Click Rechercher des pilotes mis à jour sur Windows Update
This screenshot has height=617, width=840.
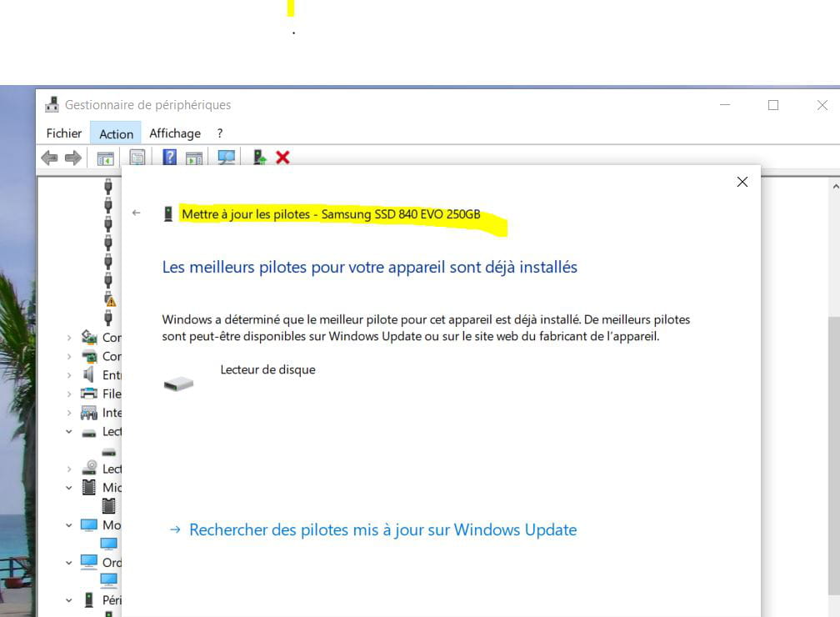[383, 529]
